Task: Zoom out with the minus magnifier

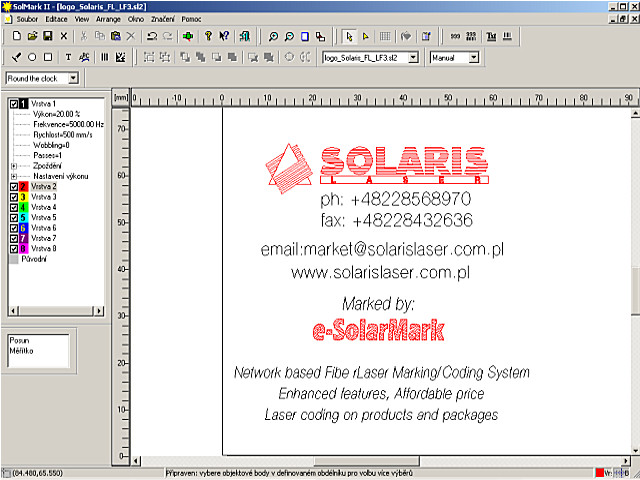Action: pyautogui.click(x=289, y=36)
